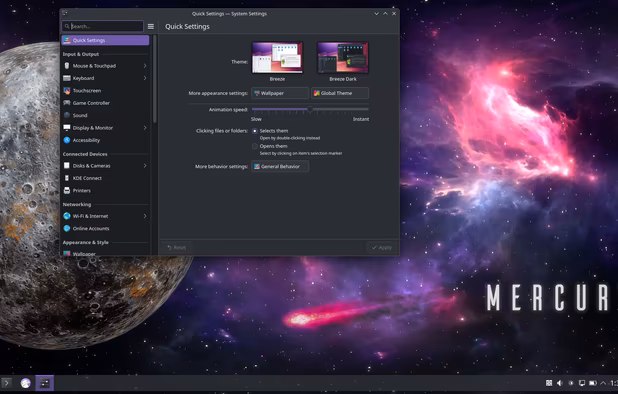Image resolution: width=618 pixels, height=394 pixels.
Task: Click the Game Controller gamepad icon
Action: 67,103
